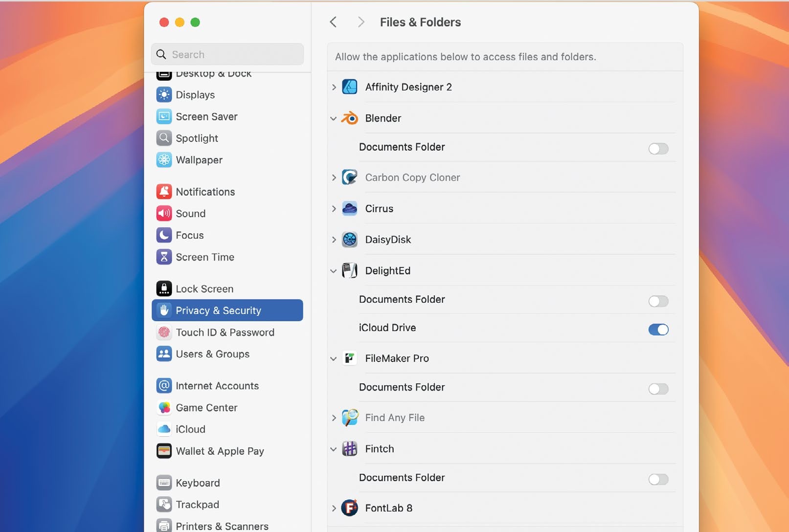The image size is (789, 532).
Task: Click the Find Any File icon
Action: coord(349,418)
